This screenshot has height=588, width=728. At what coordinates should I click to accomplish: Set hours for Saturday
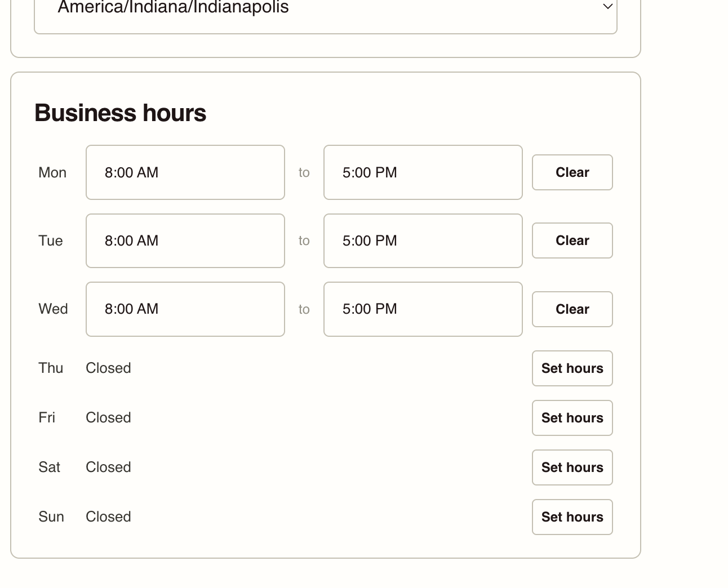click(x=572, y=467)
